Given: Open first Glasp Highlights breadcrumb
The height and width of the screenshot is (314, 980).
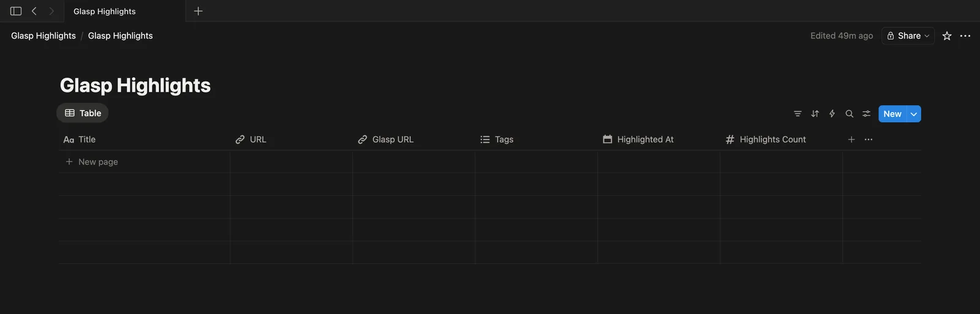Looking at the screenshot, I should point(43,36).
